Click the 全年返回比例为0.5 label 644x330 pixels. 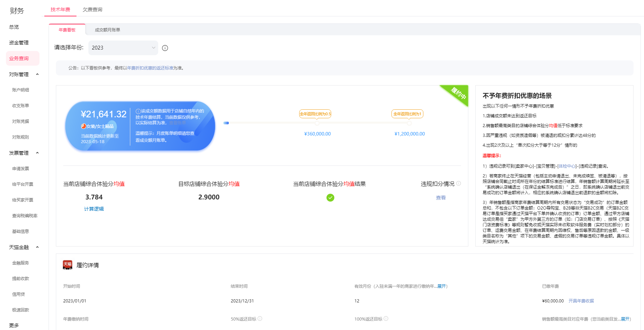[x=315, y=114]
